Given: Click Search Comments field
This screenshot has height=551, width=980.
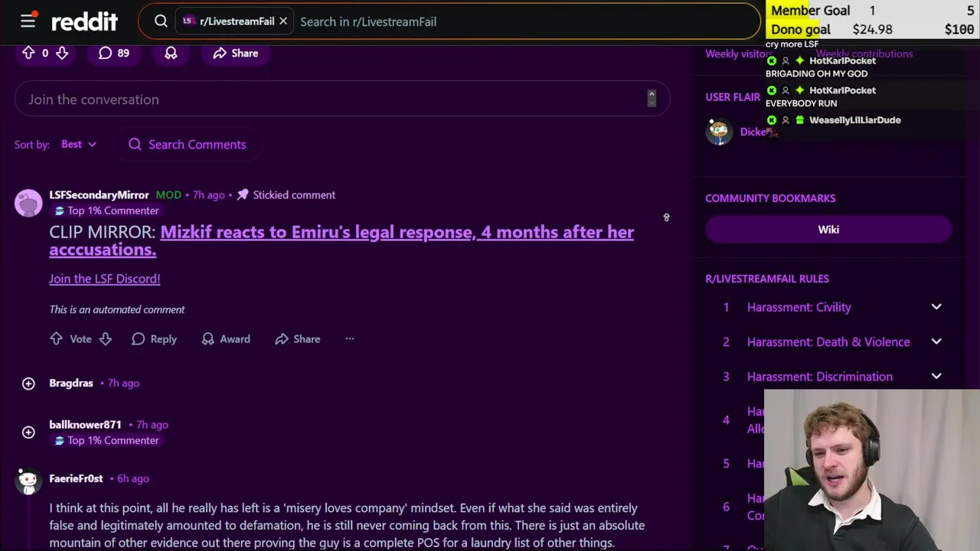Looking at the screenshot, I should coord(188,145).
